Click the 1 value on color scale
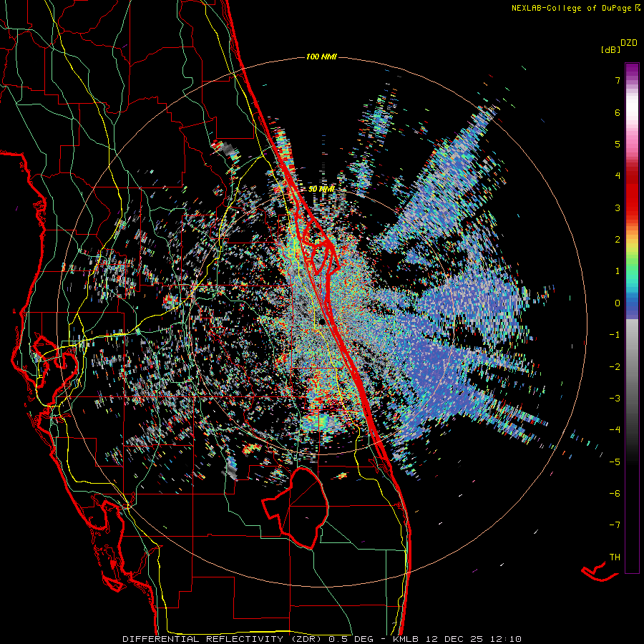644x644 pixels. tap(618, 271)
